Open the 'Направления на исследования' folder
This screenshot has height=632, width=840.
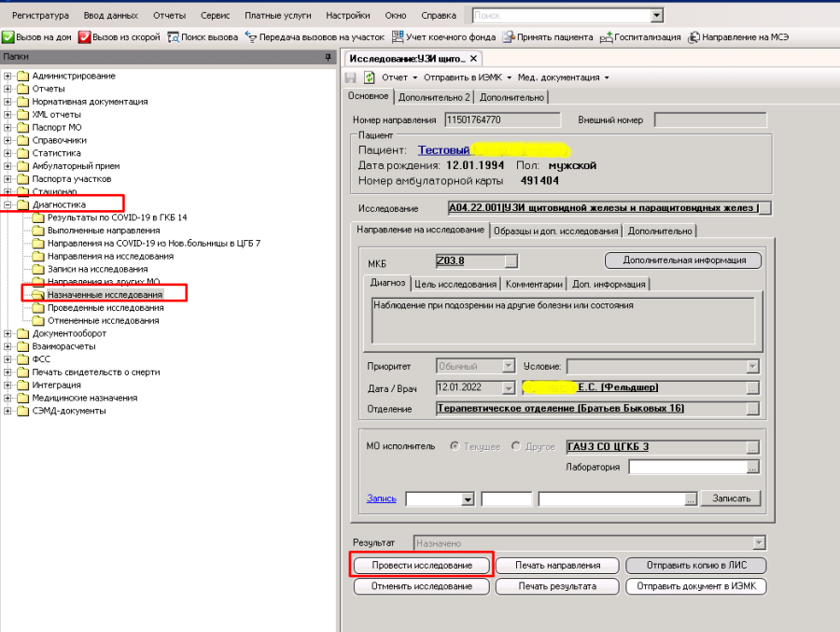click(110, 256)
